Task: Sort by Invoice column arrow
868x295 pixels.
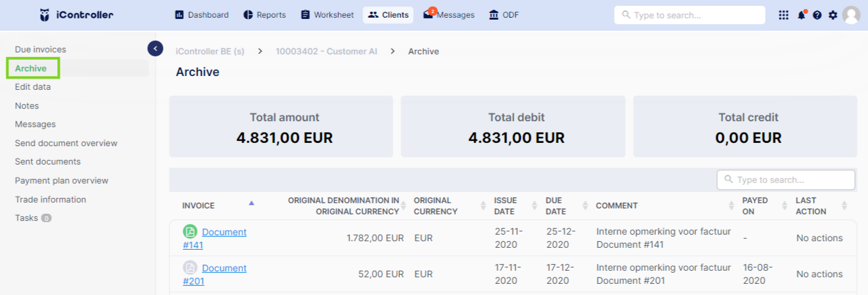Action: pyautogui.click(x=251, y=203)
